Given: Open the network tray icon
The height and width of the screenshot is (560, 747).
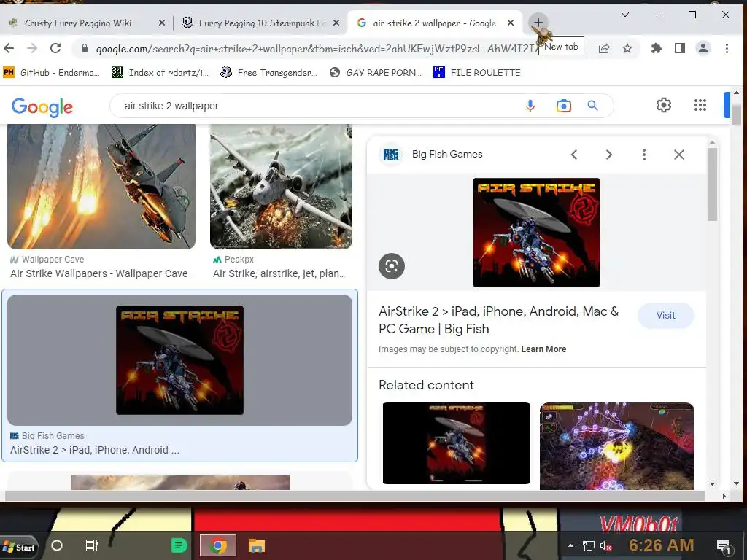Looking at the screenshot, I should click(589, 545).
